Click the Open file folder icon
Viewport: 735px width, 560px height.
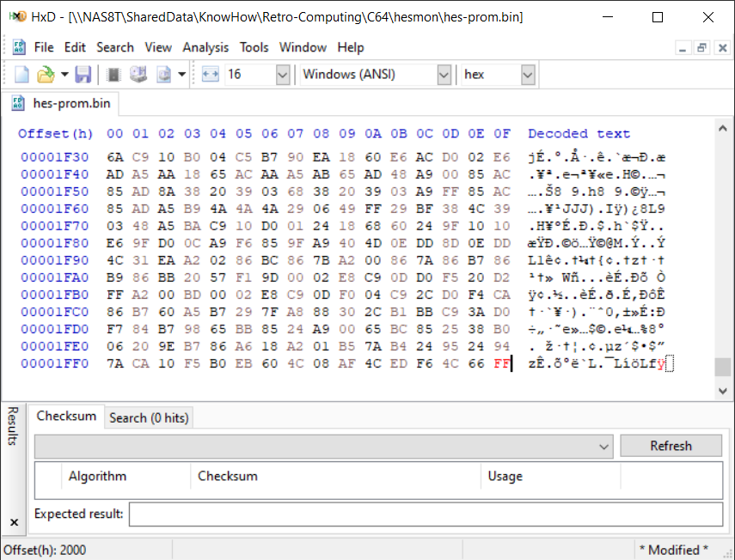(x=46, y=75)
